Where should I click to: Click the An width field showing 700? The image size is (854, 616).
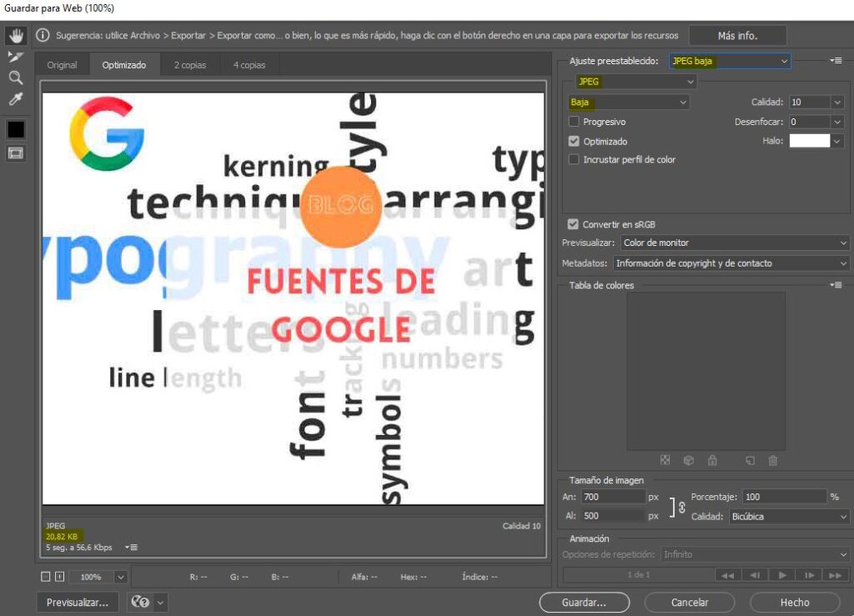point(613,497)
